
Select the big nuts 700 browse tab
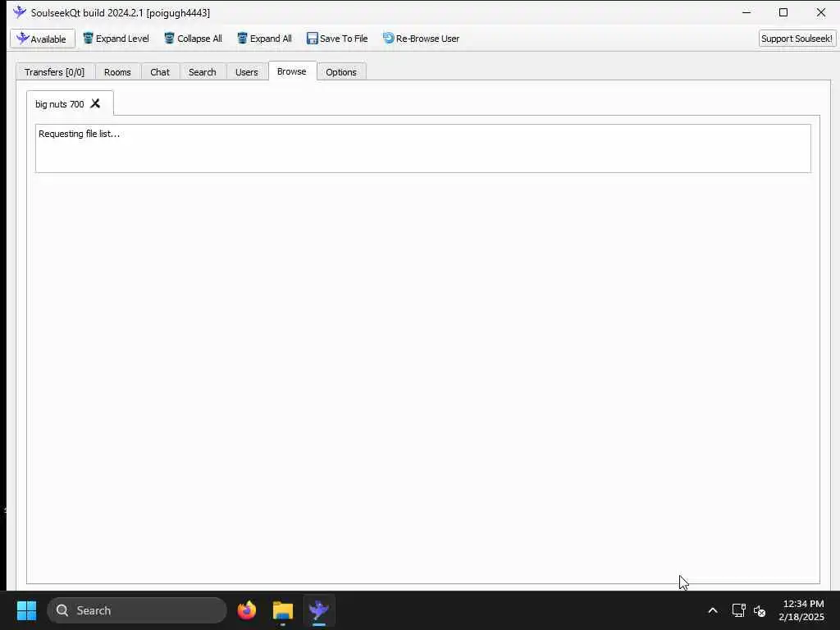point(59,104)
